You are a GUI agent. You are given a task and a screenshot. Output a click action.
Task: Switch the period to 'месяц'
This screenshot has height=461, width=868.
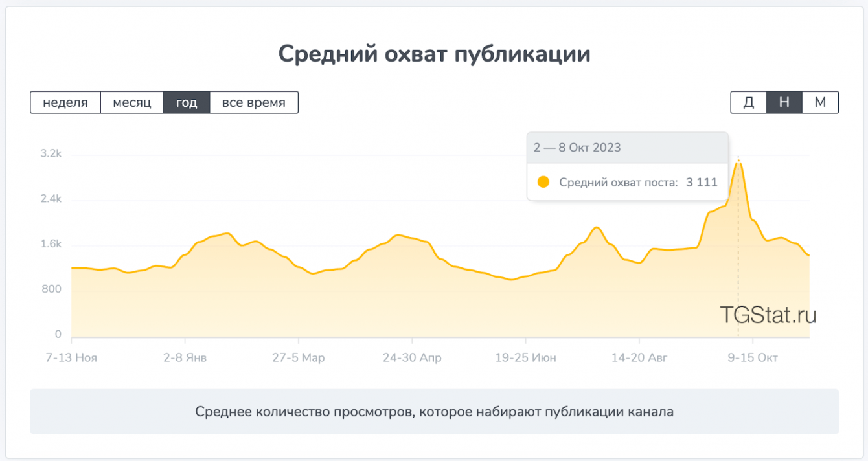click(132, 102)
